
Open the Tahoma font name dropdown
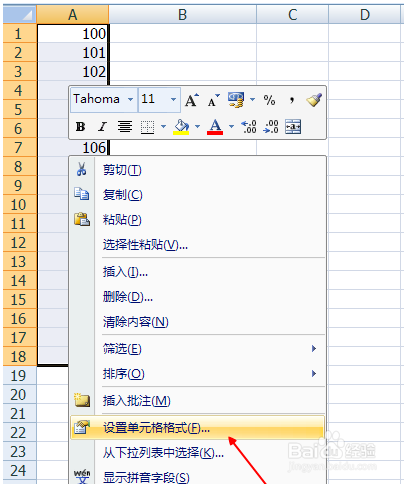pos(130,99)
